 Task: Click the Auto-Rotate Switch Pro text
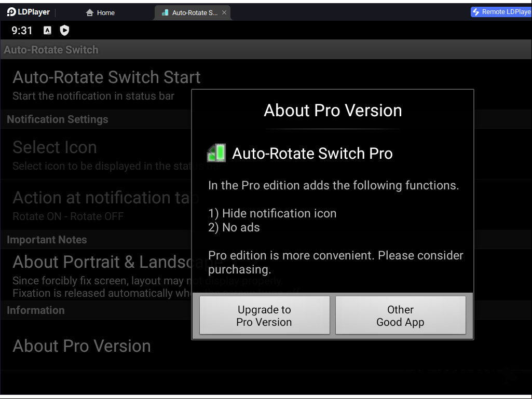(312, 154)
